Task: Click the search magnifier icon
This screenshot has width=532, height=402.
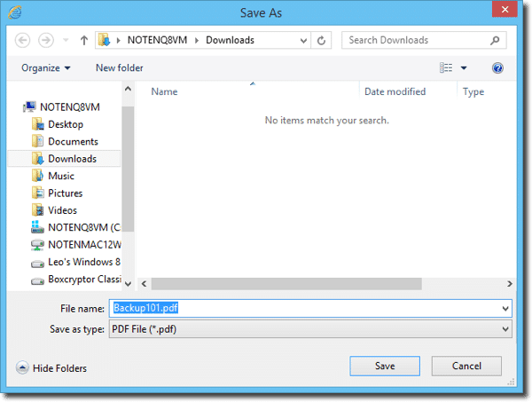Action: 495,41
